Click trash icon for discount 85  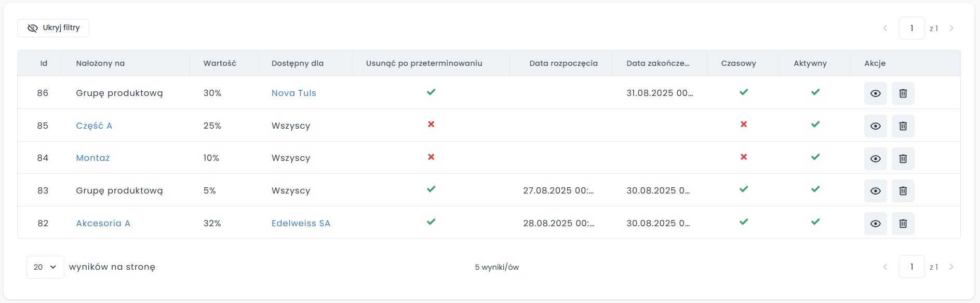(x=903, y=126)
